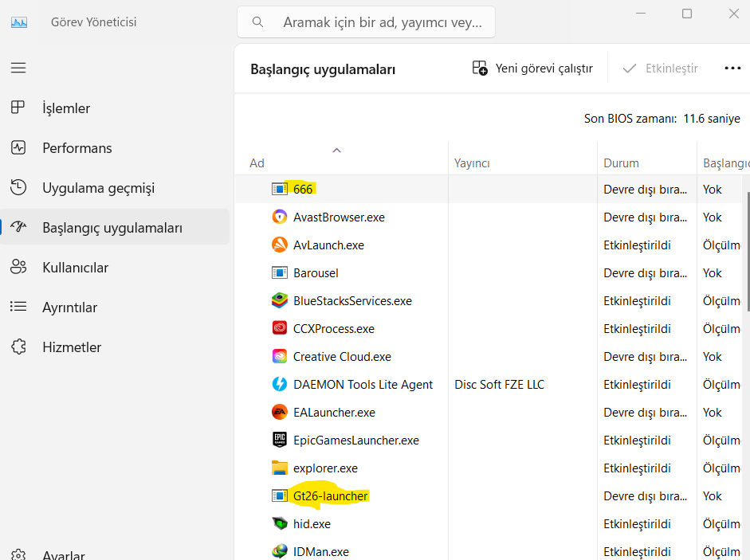
Task: Click the 666 entry icon
Action: tap(279, 189)
